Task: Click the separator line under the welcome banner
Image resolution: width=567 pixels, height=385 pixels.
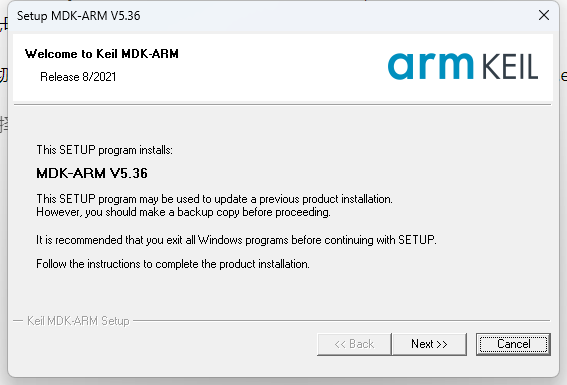Action: (x=282, y=104)
